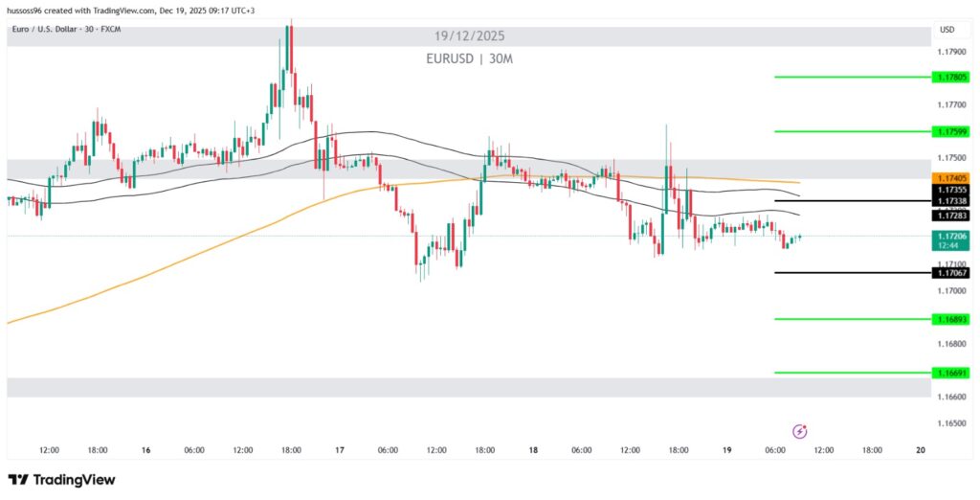Open the USD currency selector on price axis
Screen dimensions: 980x500
click(x=947, y=30)
